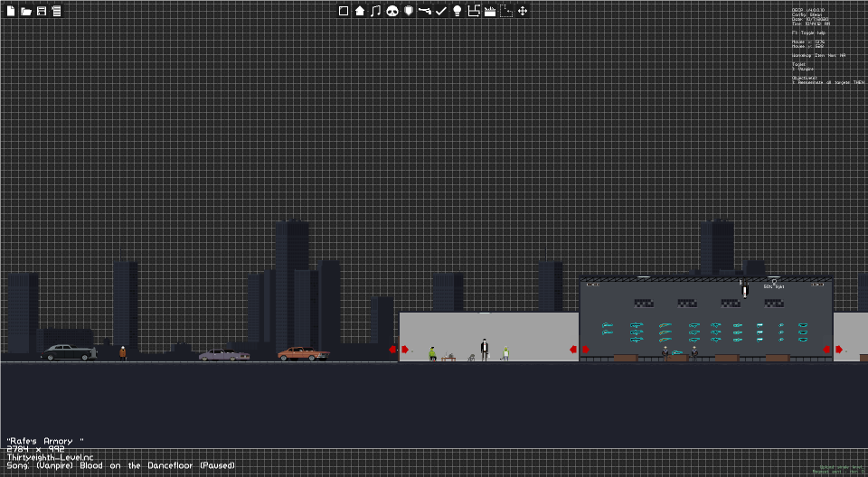Click the Objectives assassinate all targets line
This screenshot has width=868, height=477.
click(x=828, y=82)
